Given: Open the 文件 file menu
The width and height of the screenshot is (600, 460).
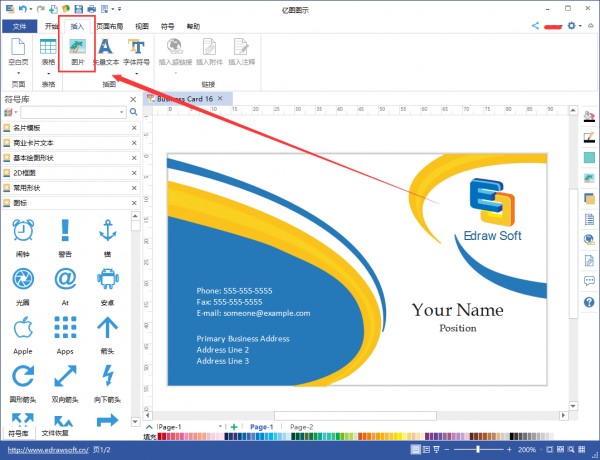Looking at the screenshot, I should (17, 26).
